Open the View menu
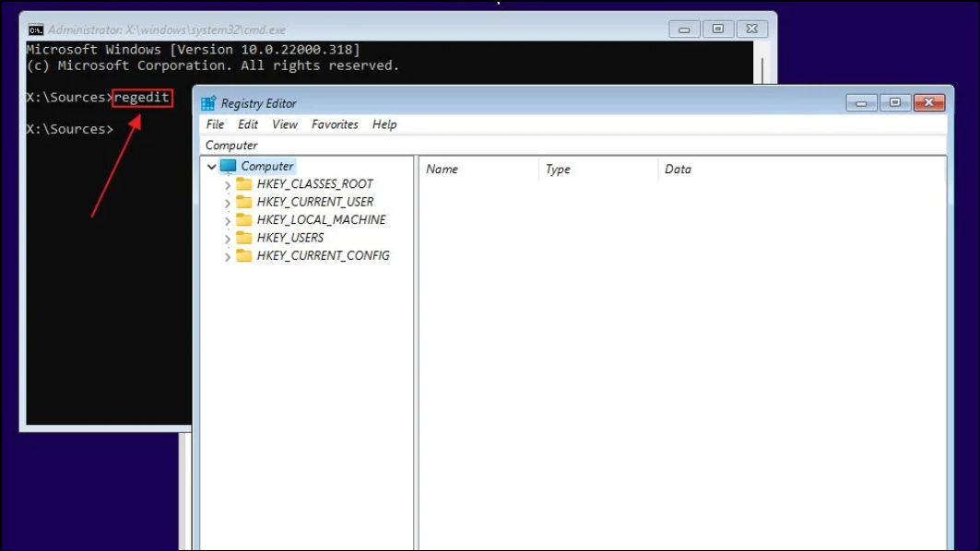Viewport: 980px width, 551px height. point(285,124)
